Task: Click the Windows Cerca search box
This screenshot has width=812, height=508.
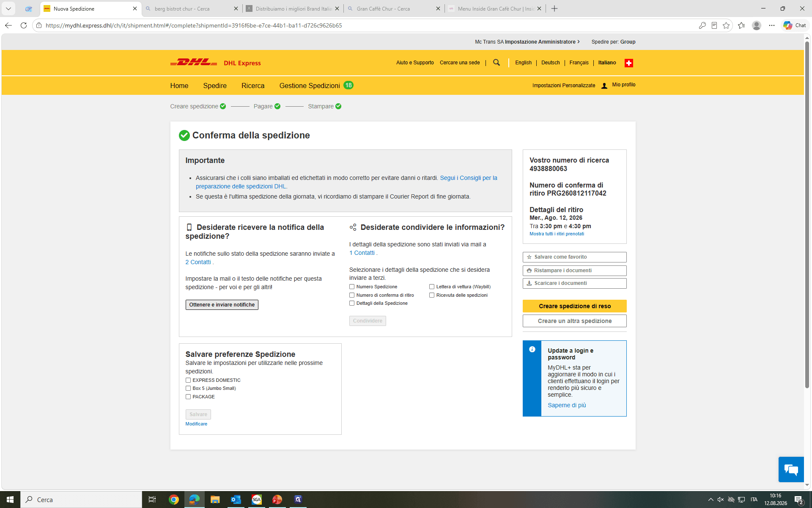Action: click(x=81, y=500)
